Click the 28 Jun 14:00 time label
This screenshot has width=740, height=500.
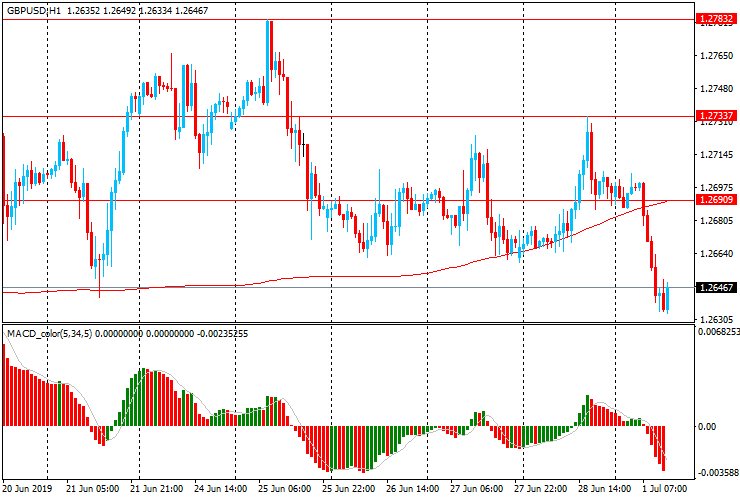[605, 488]
